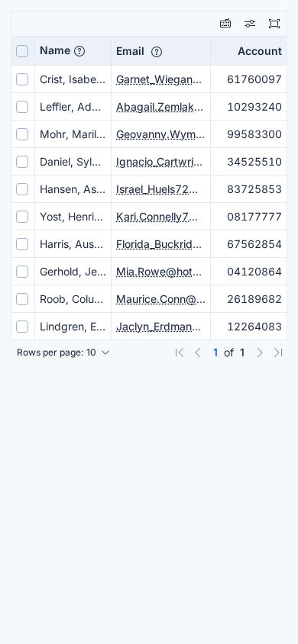
Task: Open the Kari.Connelly7... email link
Action: [x=157, y=217]
